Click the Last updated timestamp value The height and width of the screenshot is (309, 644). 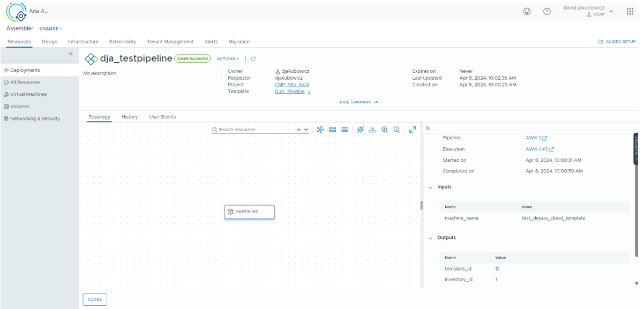point(488,78)
